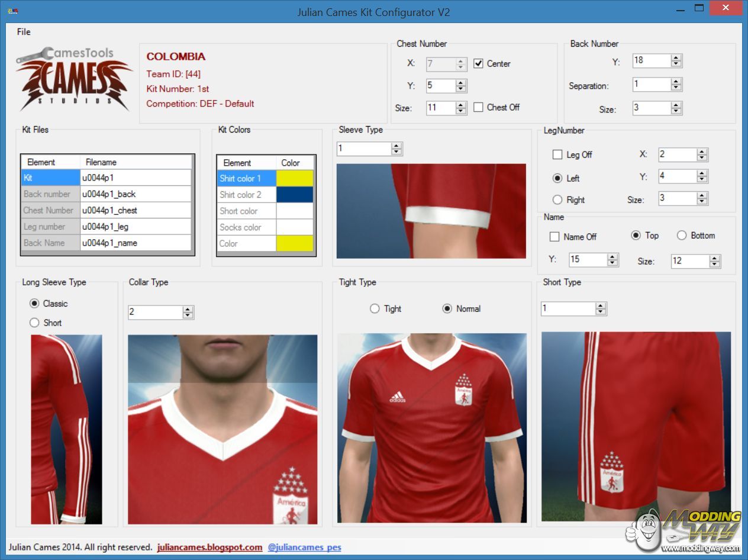Increase Collar Type value with up arrow
748x560 pixels.
click(188, 309)
